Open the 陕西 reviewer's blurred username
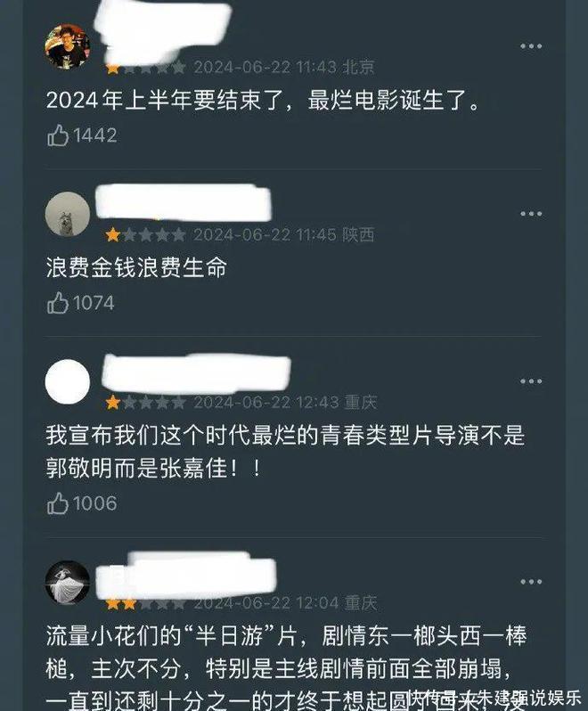 tap(184, 202)
